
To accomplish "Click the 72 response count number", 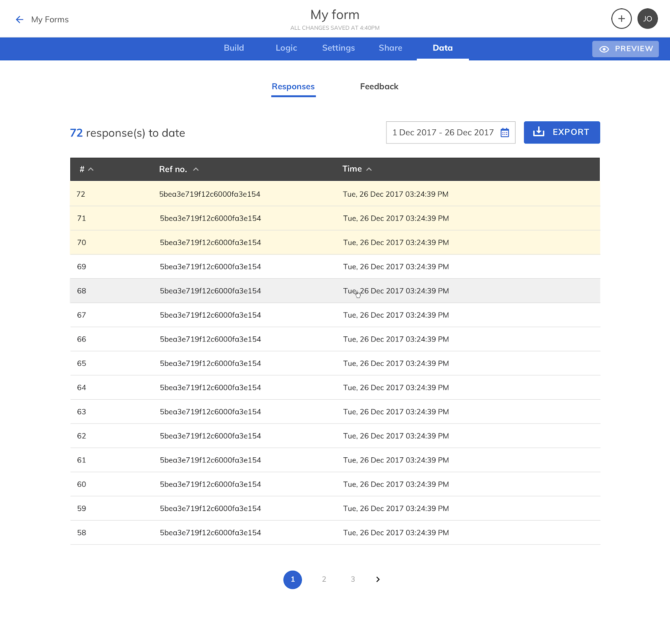I will tap(76, 133).
